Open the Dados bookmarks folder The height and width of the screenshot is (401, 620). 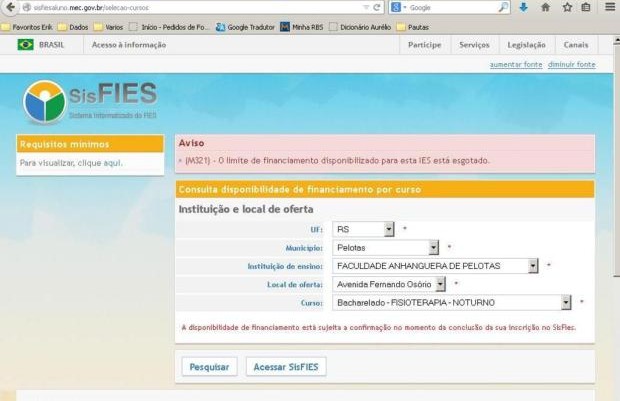tap(73, 27)
